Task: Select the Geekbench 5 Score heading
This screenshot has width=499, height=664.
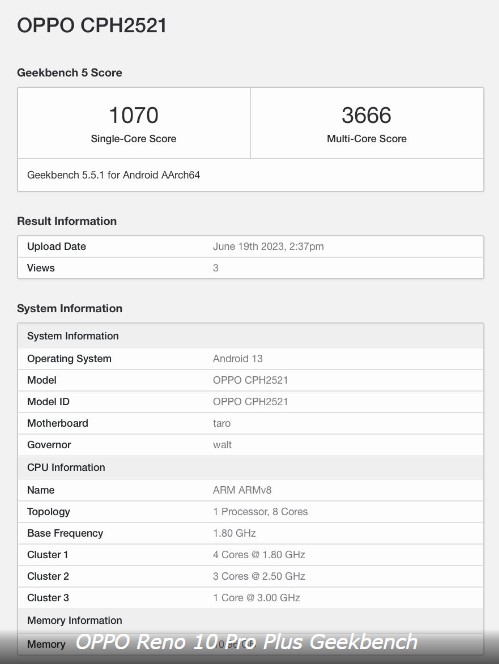Action: [69, 73]
